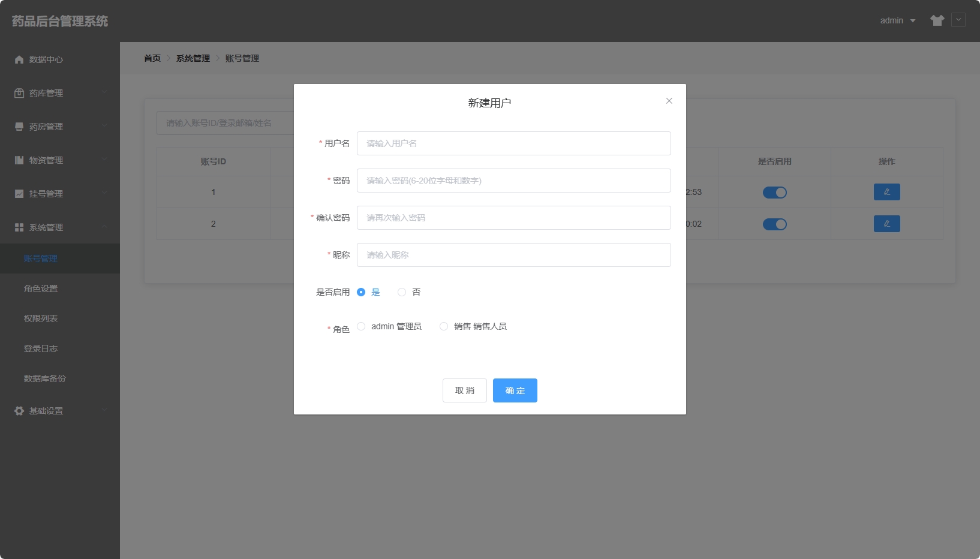The width and height of the screenshot is (980, 559).
Task: Expand 药库管理 submenu arrow
Action: pyautogui.click(x=105, y=92)
